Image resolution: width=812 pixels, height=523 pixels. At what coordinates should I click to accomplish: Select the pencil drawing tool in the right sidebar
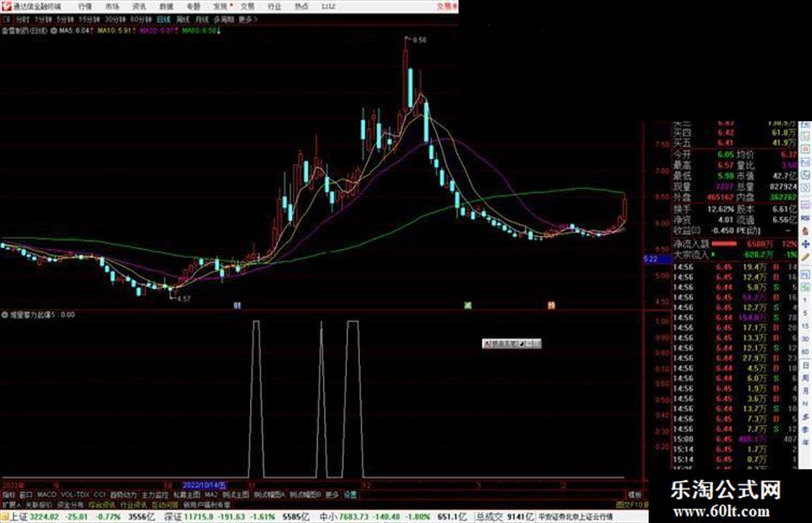[805, 257]
